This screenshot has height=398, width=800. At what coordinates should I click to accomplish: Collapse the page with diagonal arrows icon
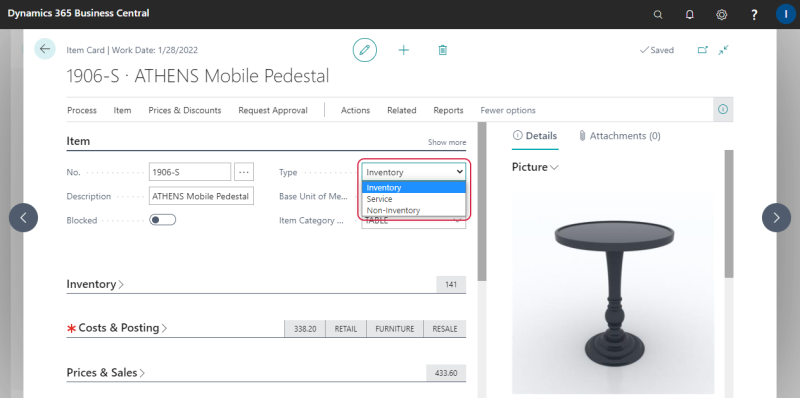coord(723,50)
